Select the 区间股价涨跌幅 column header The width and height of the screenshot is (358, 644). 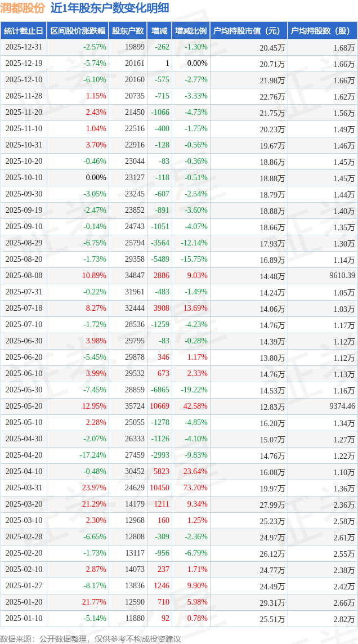click(x=78, y=31)
